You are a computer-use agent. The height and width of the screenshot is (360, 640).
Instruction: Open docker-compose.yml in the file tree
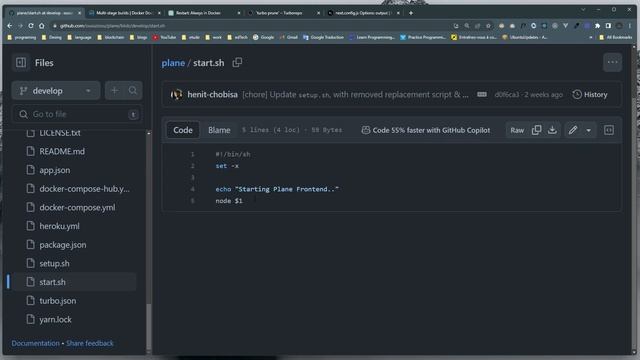[77, 207]
